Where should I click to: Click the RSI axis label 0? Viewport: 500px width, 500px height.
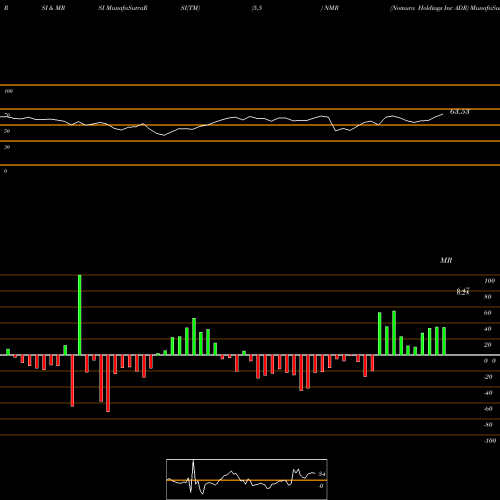(5, 171)
